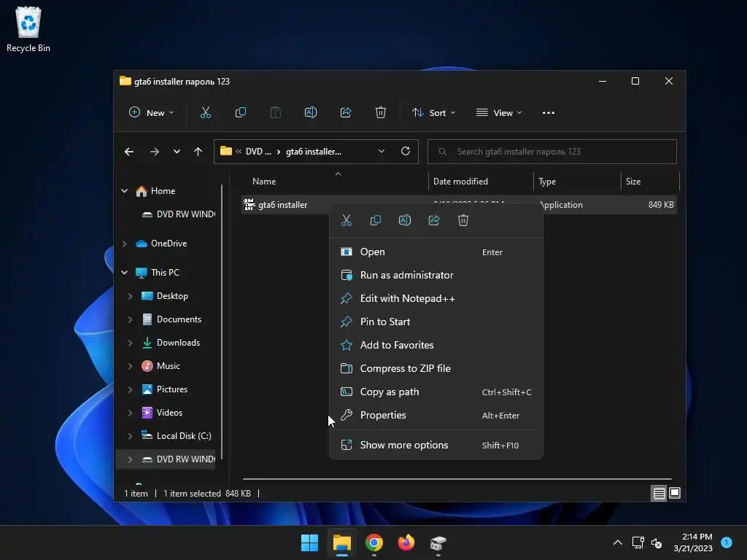Select Videos in navigation pane
747x560 pixels.
[x=162, y=413]
